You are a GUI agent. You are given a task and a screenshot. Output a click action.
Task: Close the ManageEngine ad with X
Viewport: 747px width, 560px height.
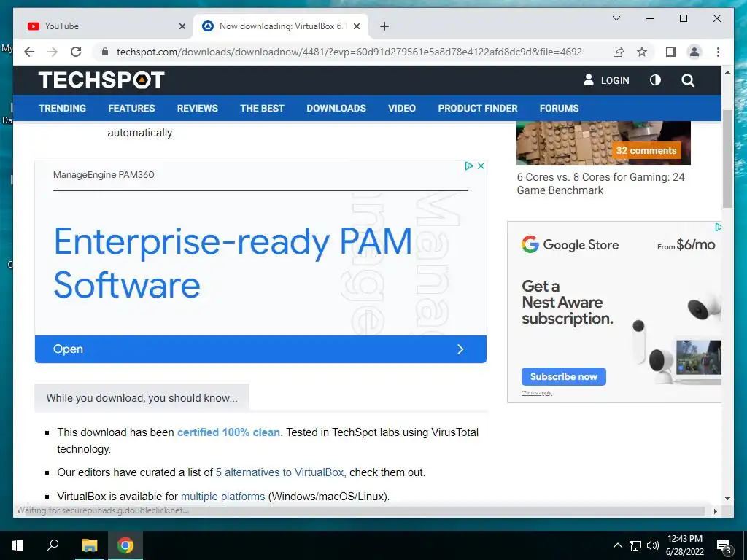click(481, 166)
